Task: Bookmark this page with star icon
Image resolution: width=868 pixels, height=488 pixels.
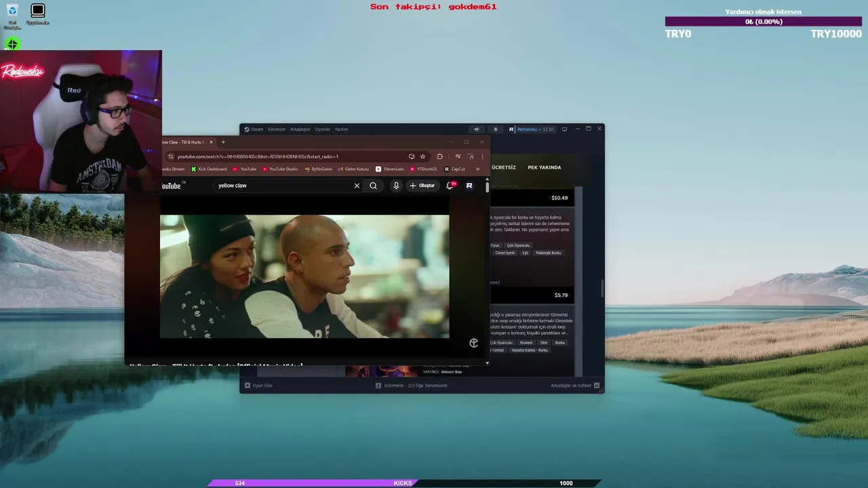Action: pos(422,157)
